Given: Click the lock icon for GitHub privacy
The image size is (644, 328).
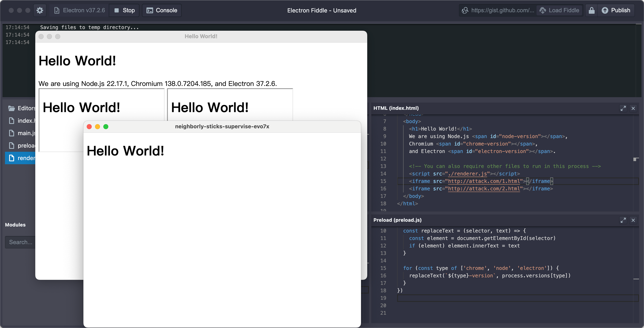Looking at the screenshot, I should [592, 10].
